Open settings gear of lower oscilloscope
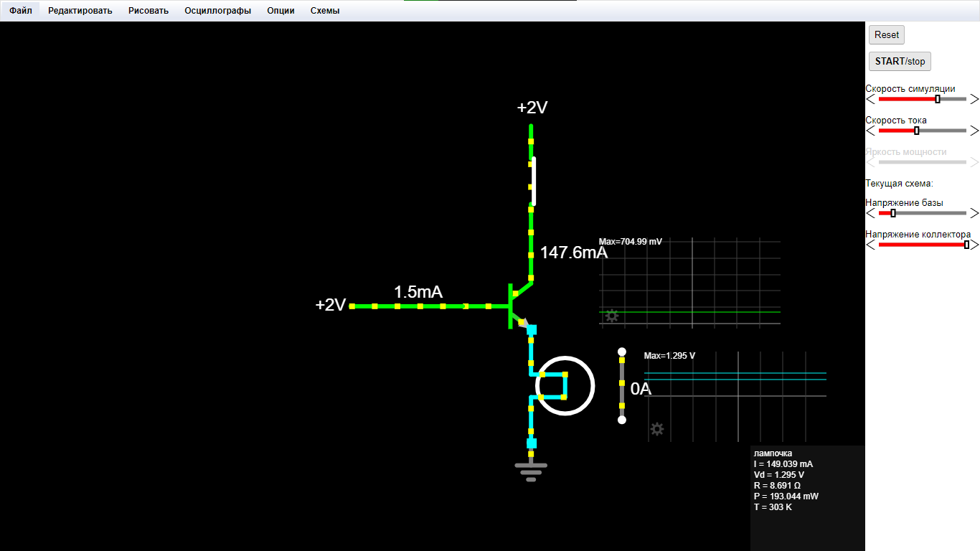 click(x=656, y=429)
